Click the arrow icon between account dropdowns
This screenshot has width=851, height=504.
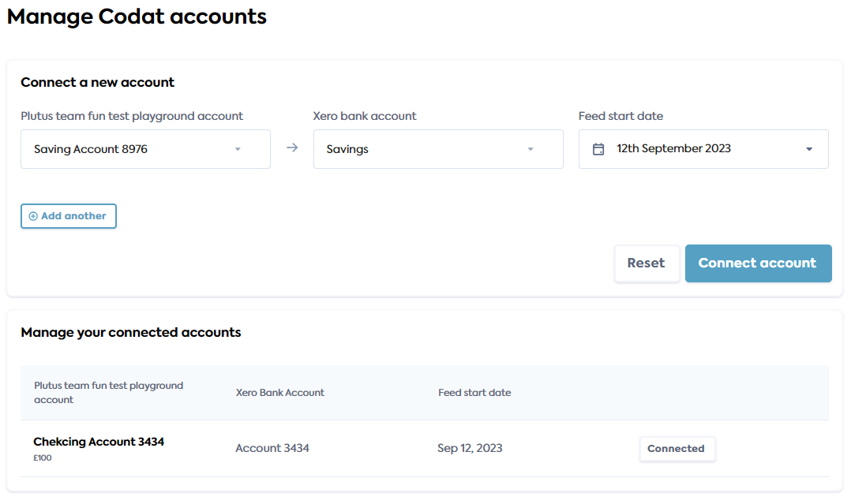click(291, 147)
